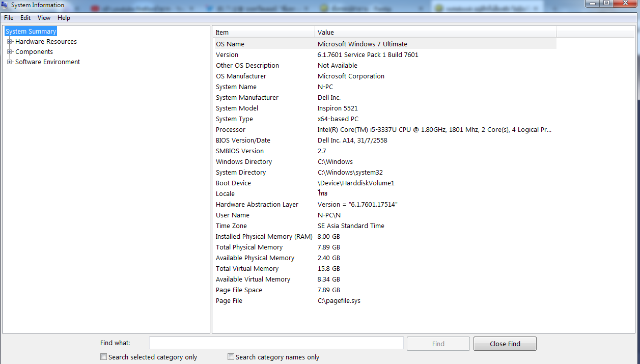Click the Inspiron 5521 value
The width and height of the screenshot is (640, 364).
[x=338, y=108]
